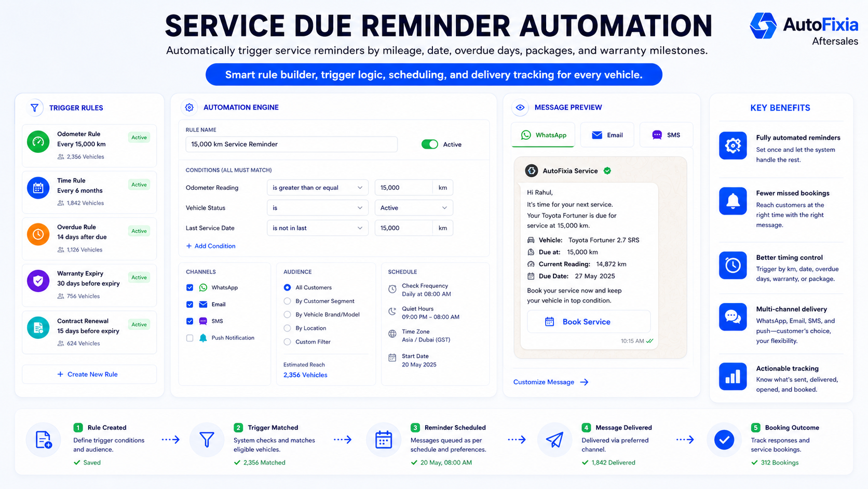Click the Add Condition link
The width and height of the screenshot is (868, 489).
tap(211, 246)
